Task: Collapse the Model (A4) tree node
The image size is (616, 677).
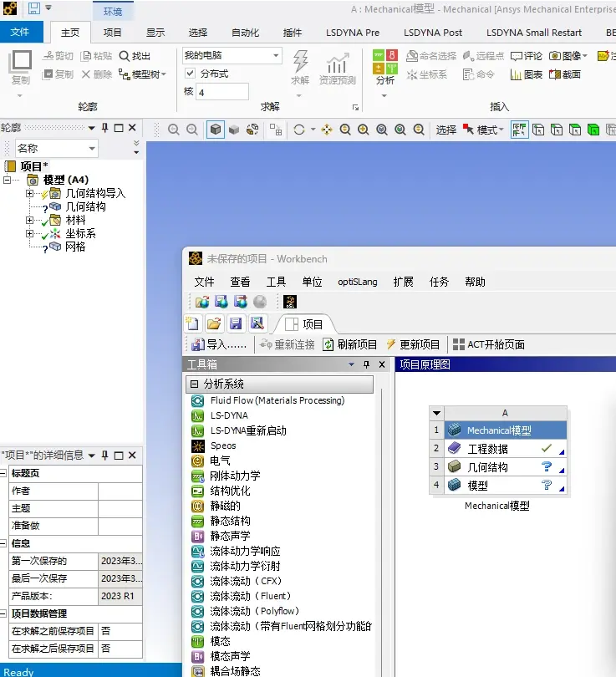Action: (7, 180)
